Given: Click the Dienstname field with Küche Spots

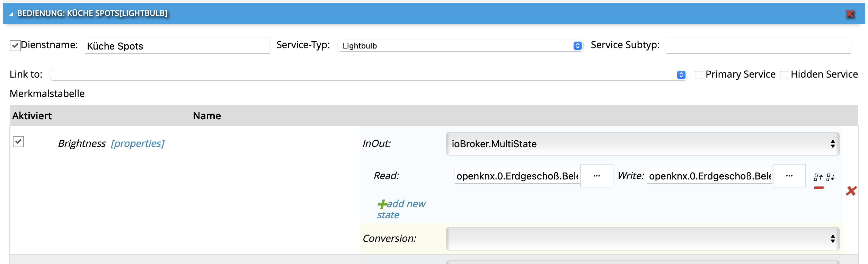Looking at the screenshot, I should (x=177, y=46).
